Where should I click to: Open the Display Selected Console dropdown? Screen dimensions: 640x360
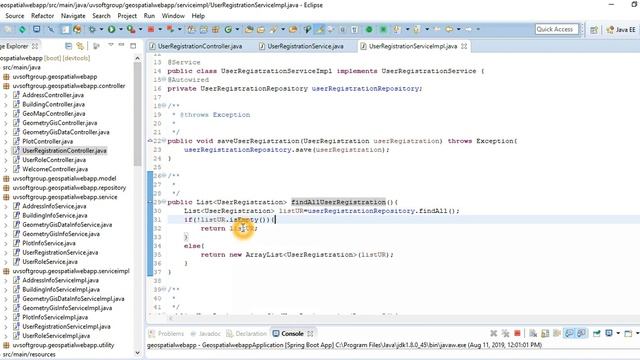tap(618, 333)
